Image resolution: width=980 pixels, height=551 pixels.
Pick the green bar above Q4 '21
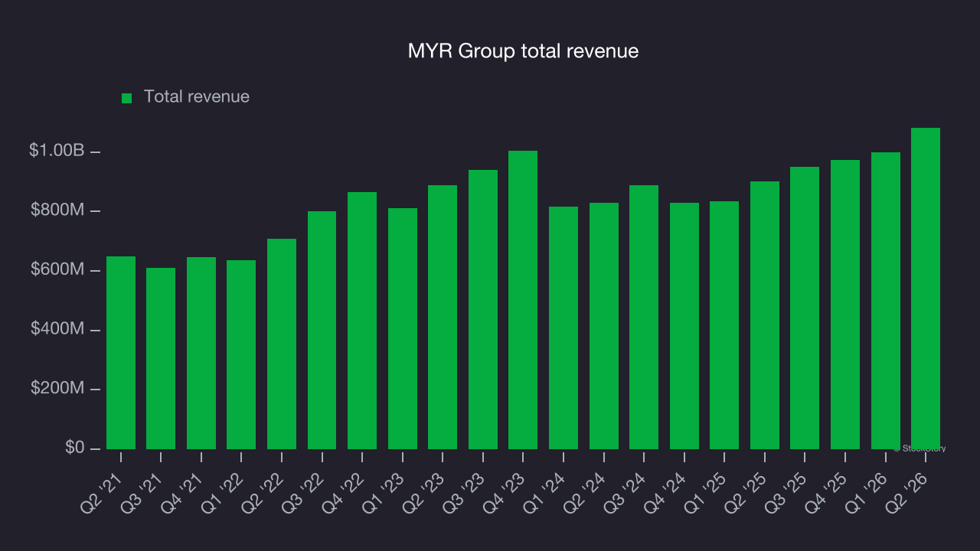point(201,353)
